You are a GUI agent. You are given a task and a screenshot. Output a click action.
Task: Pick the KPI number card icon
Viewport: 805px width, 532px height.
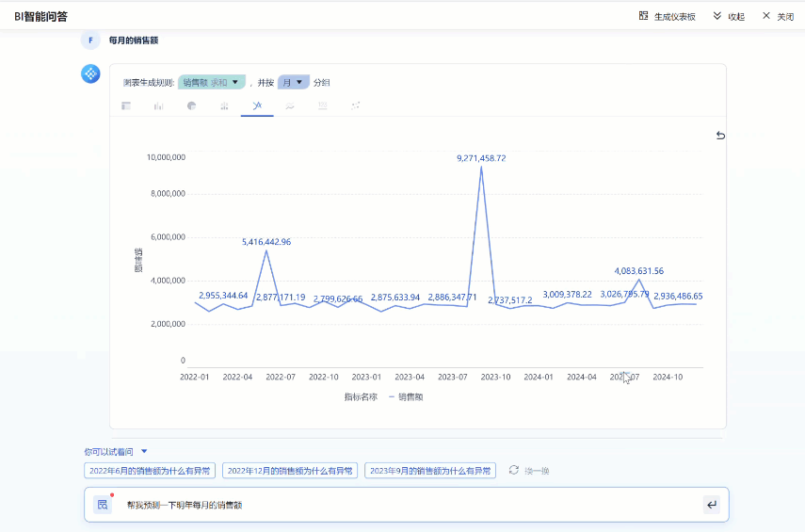(x=323, y=106)
